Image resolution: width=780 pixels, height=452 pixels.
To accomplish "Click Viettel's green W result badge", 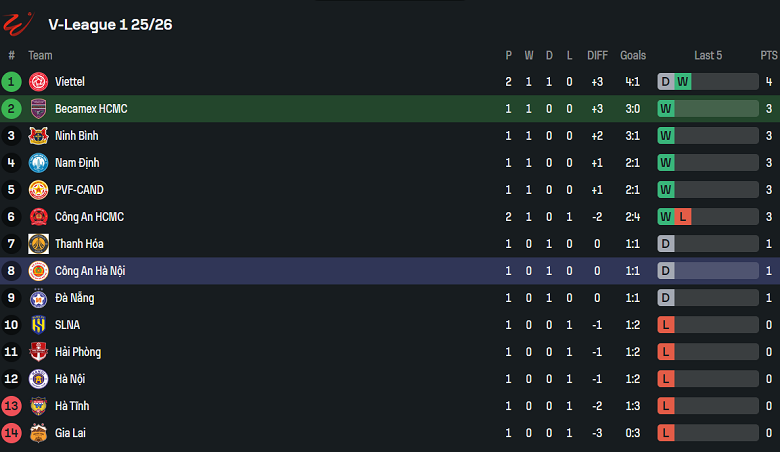I will coord(683,82).
